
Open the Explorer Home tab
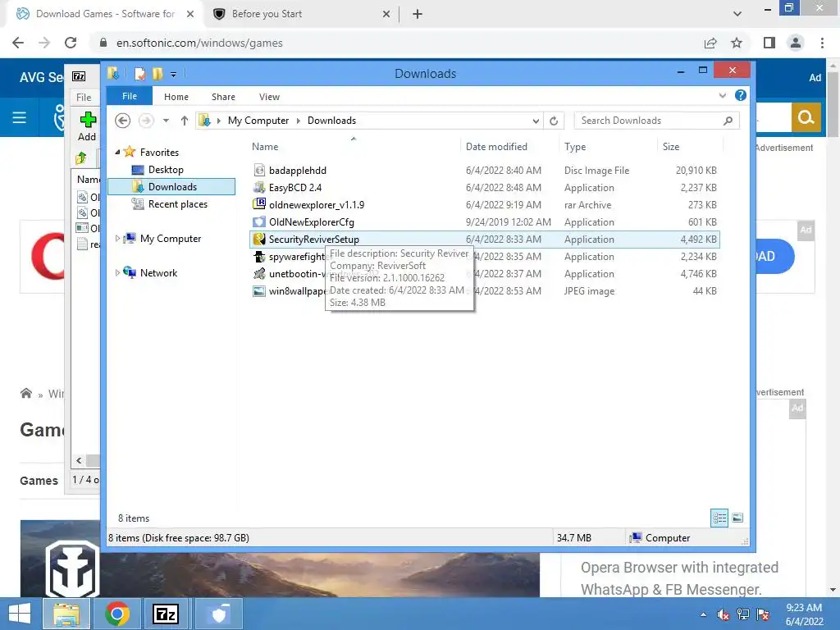[176, 97]
